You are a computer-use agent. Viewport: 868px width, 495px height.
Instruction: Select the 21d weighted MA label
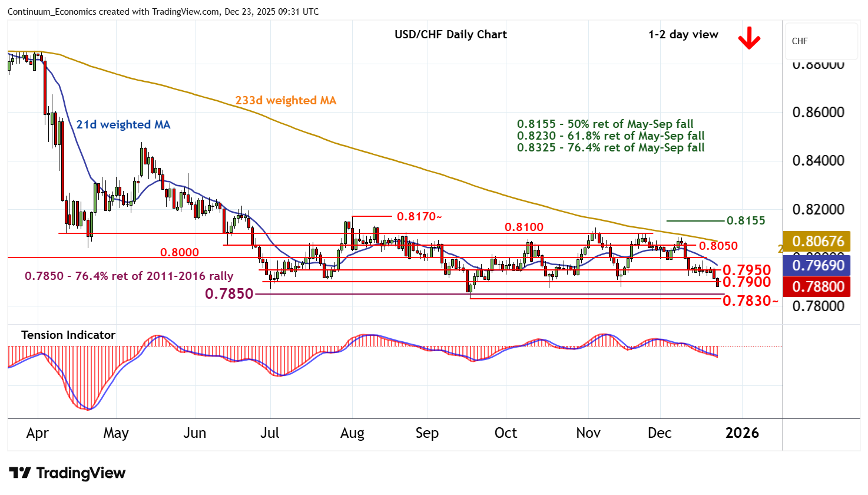pos(123,125)
